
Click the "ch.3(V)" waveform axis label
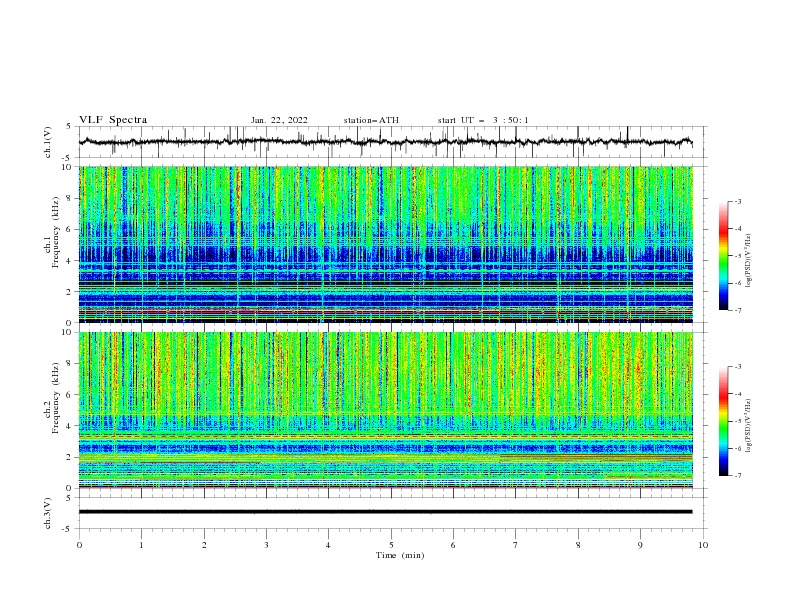pyautogui.click(x=48, y=513)
